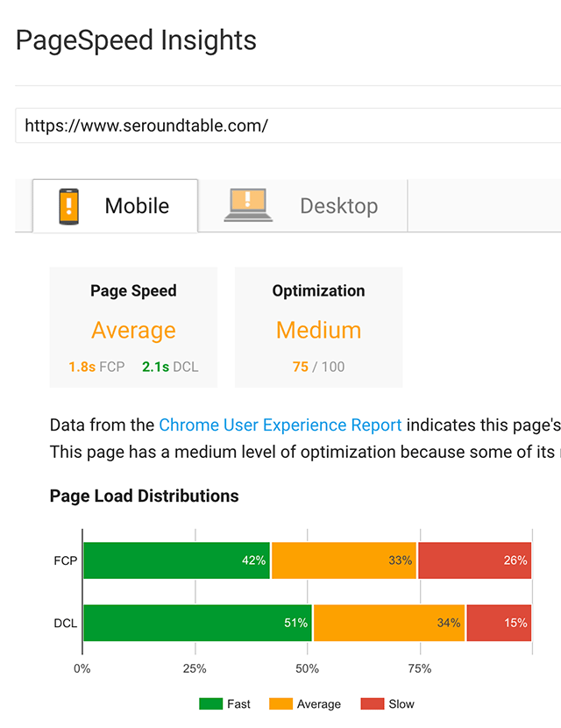The height and width of the screenshot is (728, 561).
Task: Focus the seroundtable.com URL input field
Action: pyautogui.click(x=288, y=125)
